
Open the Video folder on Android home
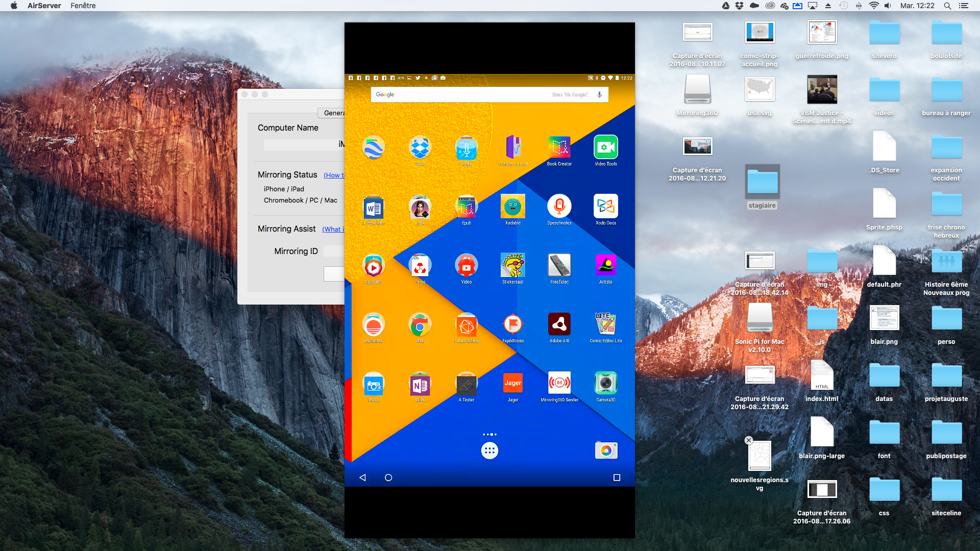click(466, 266)
